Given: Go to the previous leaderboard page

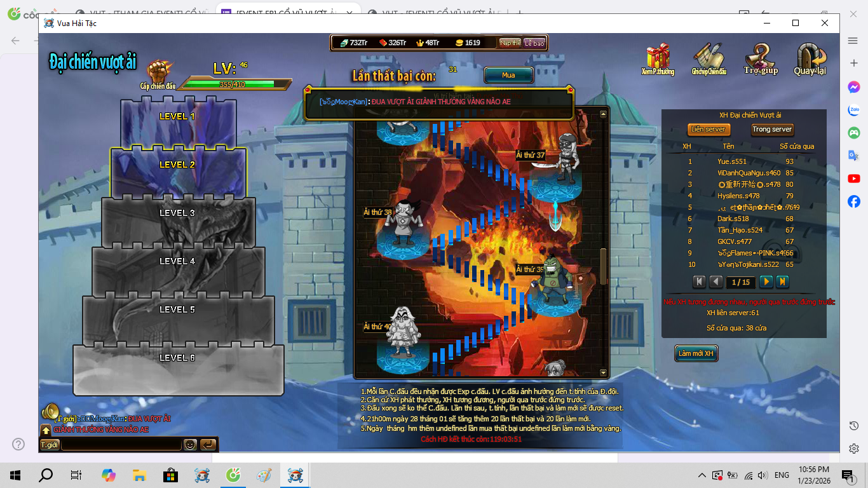Looking at the screenshot, I should point(715,281).
